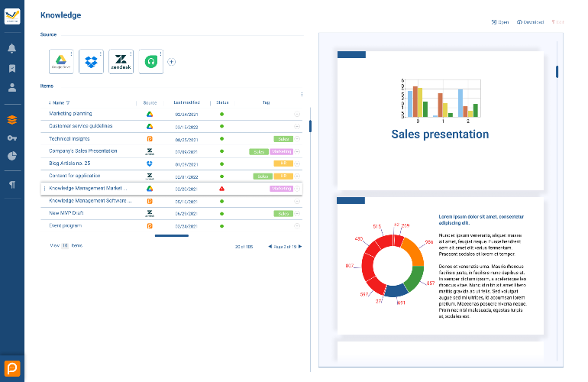Open the user profile icon in sidebar

click(x=12, y=87)
